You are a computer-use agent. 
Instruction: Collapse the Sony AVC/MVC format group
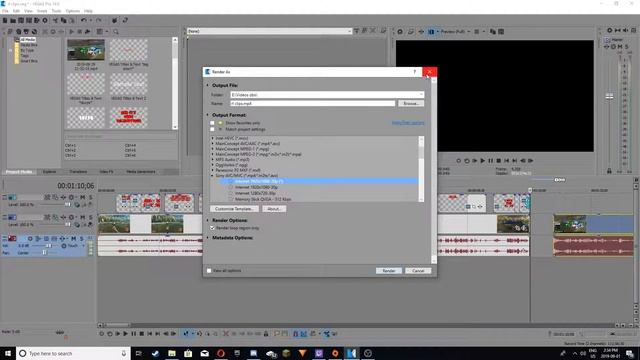click(213, 176)
